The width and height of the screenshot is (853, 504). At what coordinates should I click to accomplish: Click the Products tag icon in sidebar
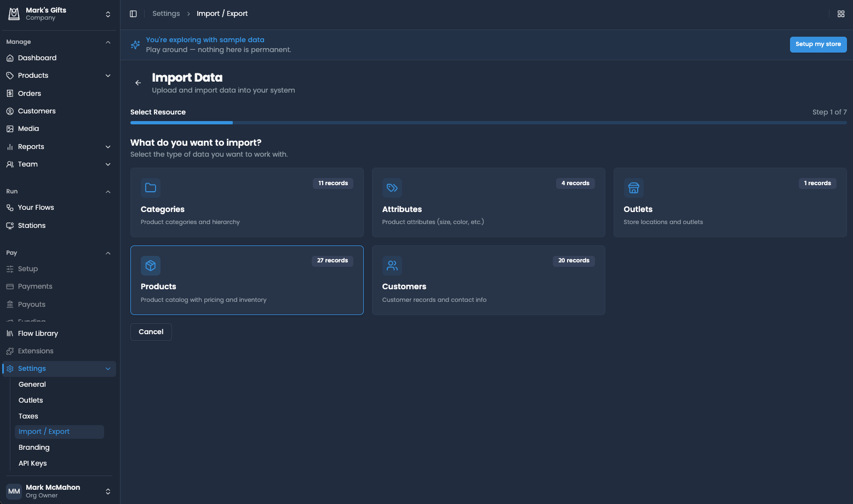click(x=10, y=76)
